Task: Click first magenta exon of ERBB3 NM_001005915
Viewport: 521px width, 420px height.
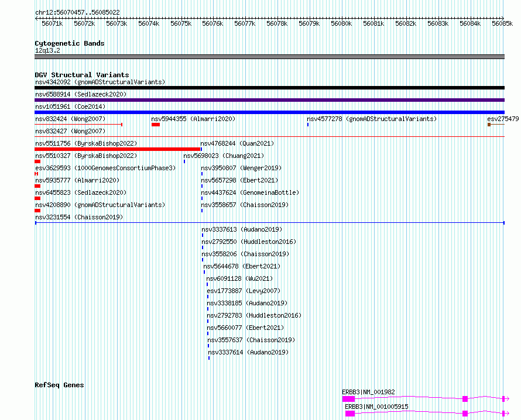Action: (x=350, y=414)
